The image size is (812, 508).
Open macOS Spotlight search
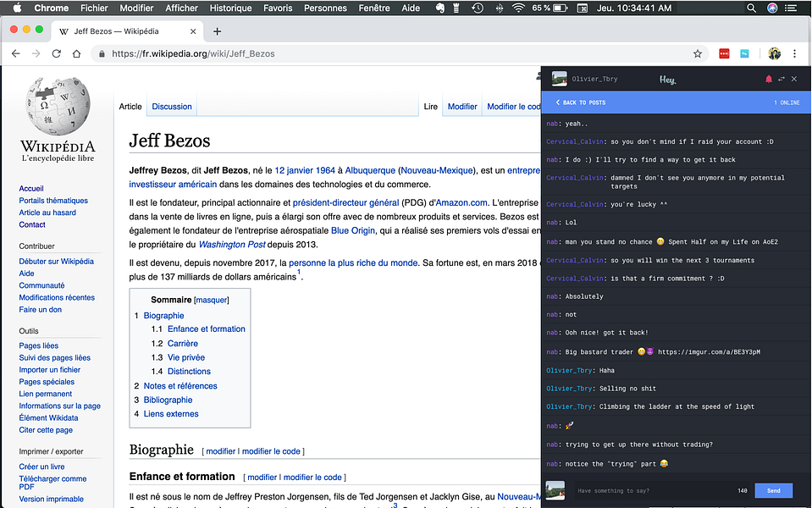tap(751, 8)
